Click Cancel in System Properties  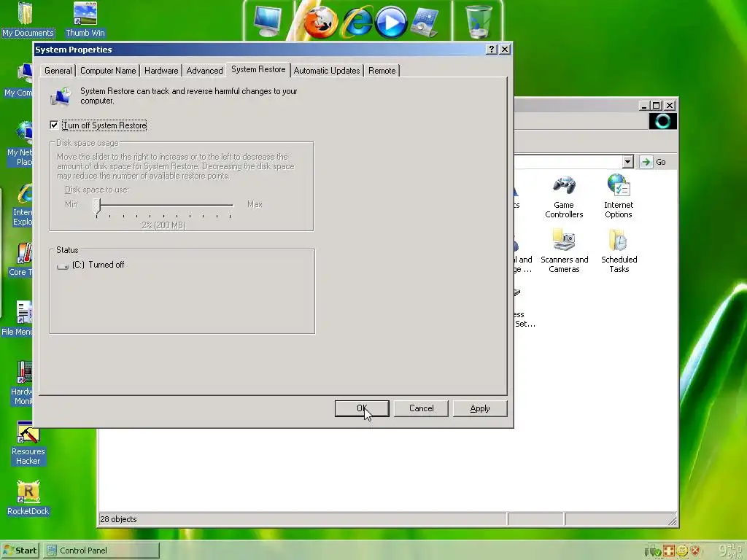click(421, 408)
